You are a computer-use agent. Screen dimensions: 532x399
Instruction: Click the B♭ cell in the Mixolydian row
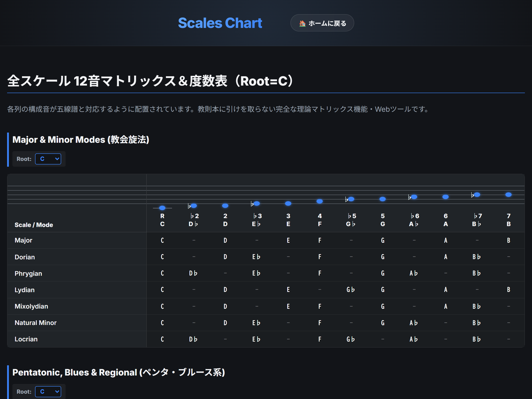click(477, 306)
